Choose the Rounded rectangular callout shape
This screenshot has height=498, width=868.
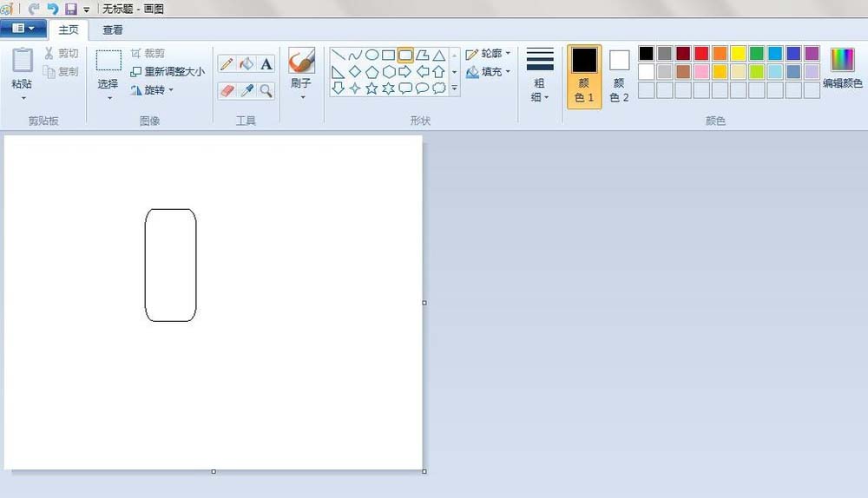click(405, 88)
